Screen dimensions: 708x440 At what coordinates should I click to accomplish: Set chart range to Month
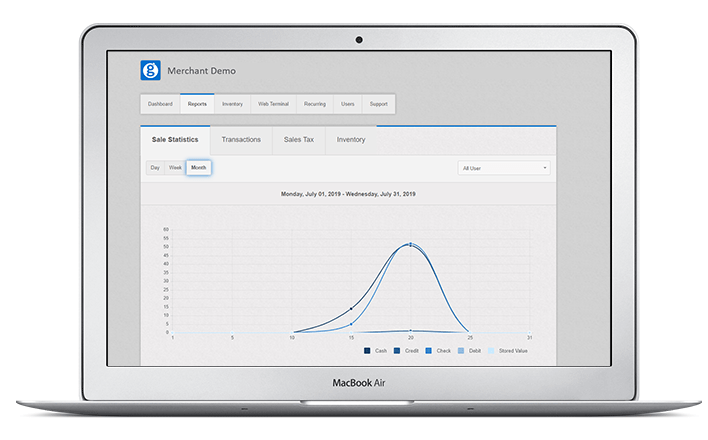(199, 168)
